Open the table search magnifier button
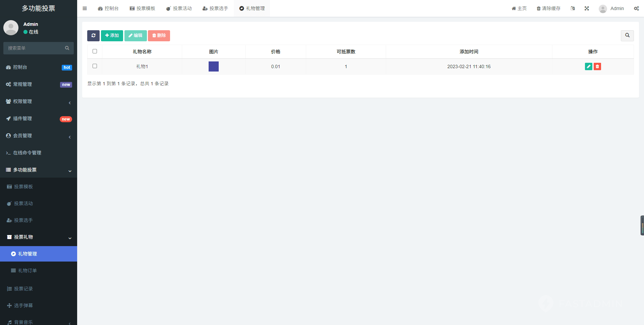This screenshot has height=325, width=644. [627, 36]
